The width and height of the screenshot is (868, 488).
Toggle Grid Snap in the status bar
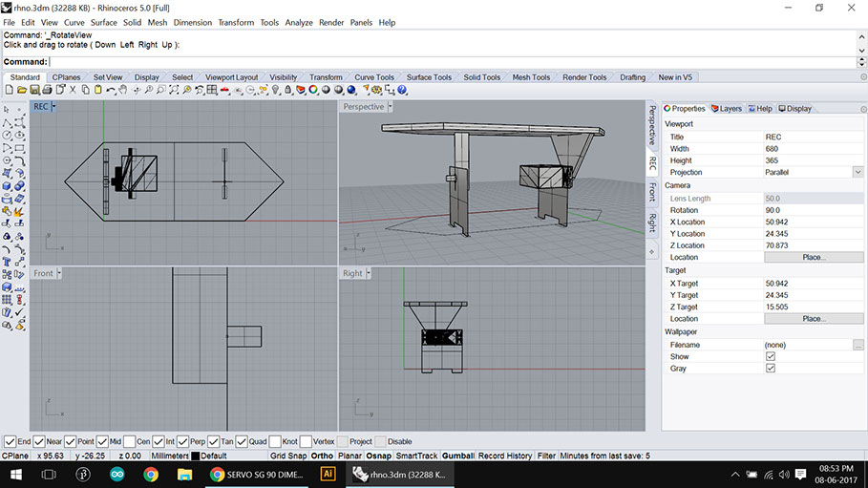tap(288, 456)
